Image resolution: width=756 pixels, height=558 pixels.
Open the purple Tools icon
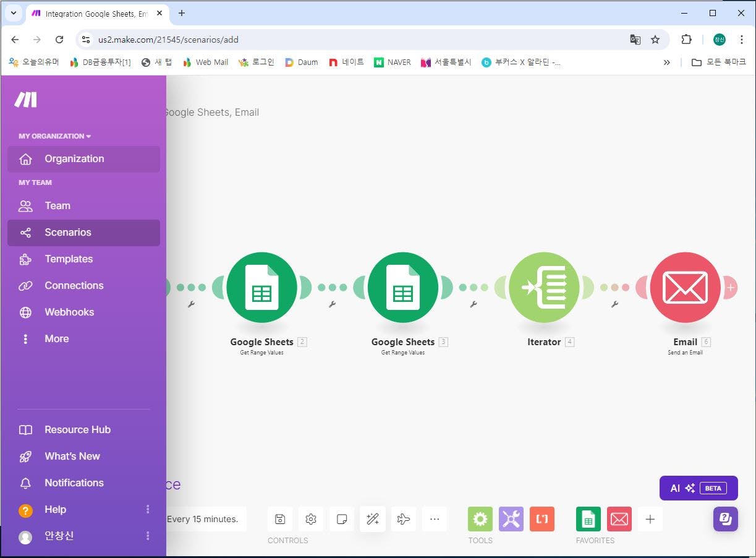511,519
